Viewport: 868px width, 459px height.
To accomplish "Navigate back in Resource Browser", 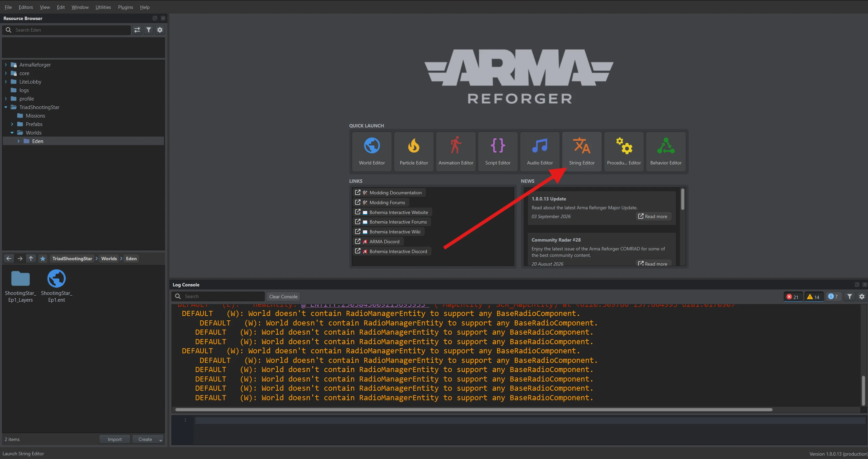I will point(9,259).
